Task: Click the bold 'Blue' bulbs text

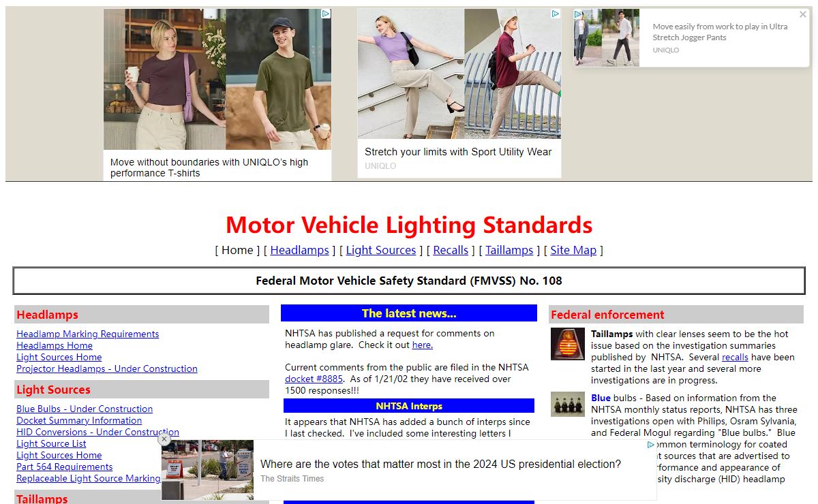Action: (x=601, y=398)
